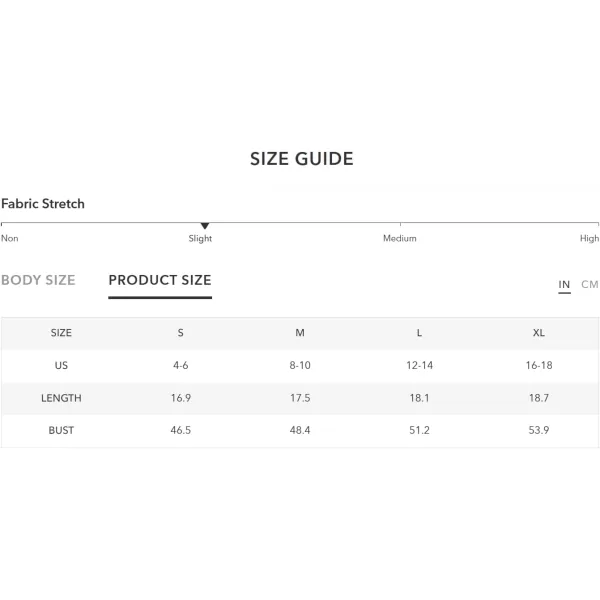Click the XL size column header

539,333
